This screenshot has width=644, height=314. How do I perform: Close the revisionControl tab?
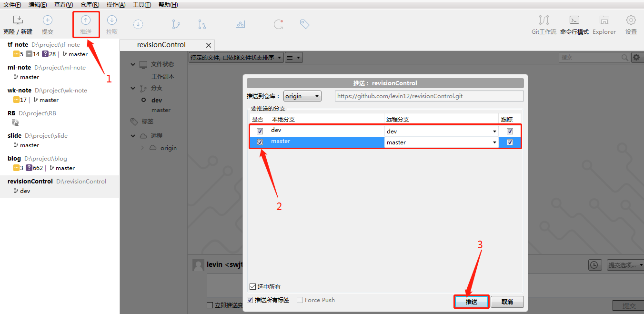[209, 45]
